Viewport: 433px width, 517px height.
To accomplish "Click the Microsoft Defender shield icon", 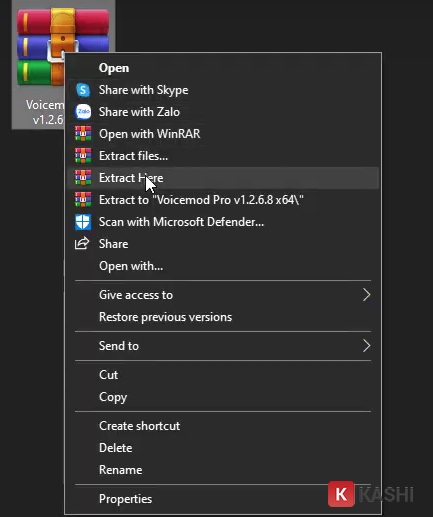I will [x=83, y=222].
